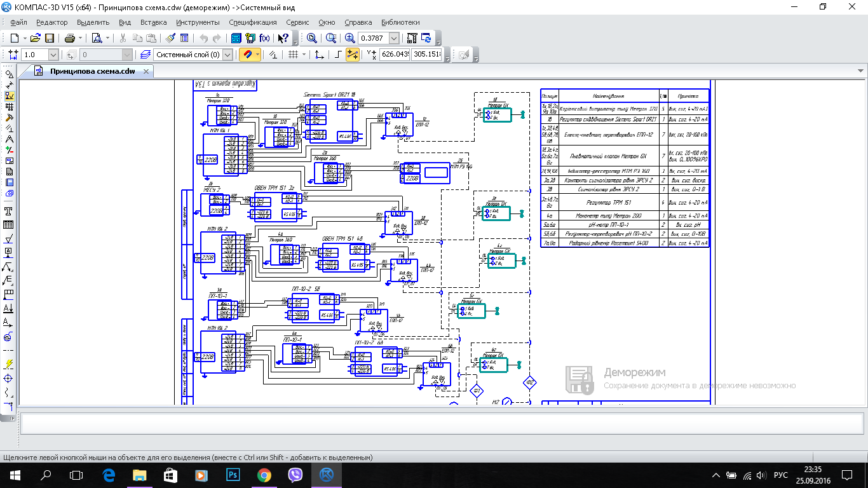
Task: Open the Файл menu
Action: (x=18, y=22)
